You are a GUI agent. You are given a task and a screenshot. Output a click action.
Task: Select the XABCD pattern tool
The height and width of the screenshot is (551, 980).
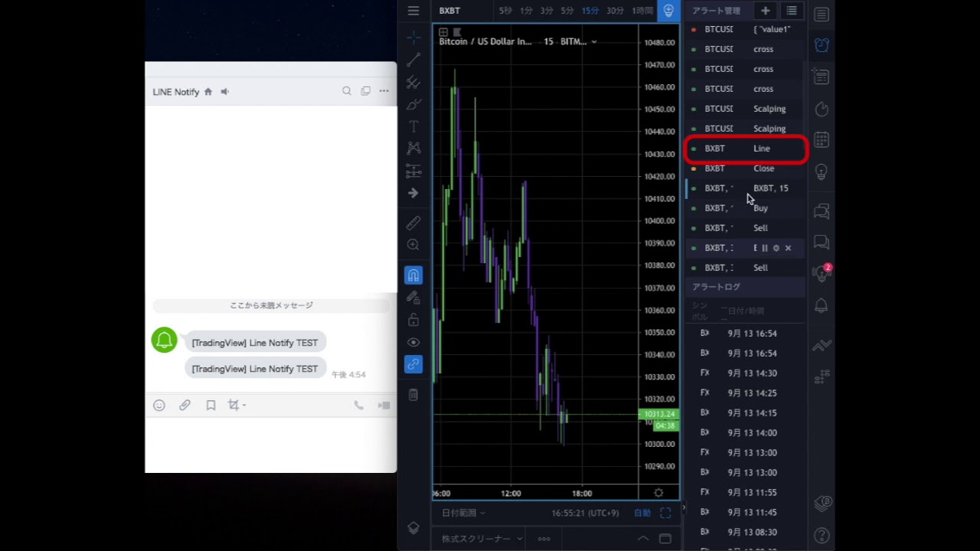(413, 148)
